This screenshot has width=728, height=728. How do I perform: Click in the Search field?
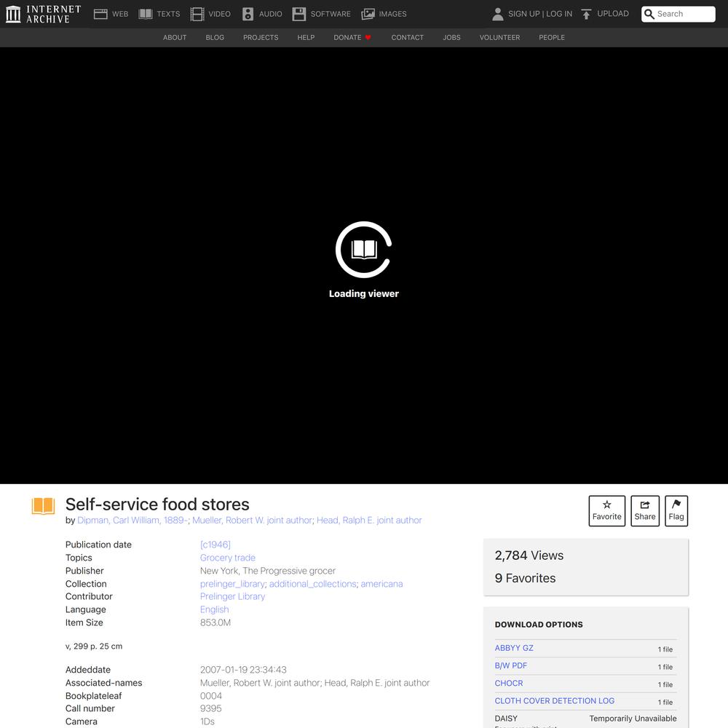(684, 14)
